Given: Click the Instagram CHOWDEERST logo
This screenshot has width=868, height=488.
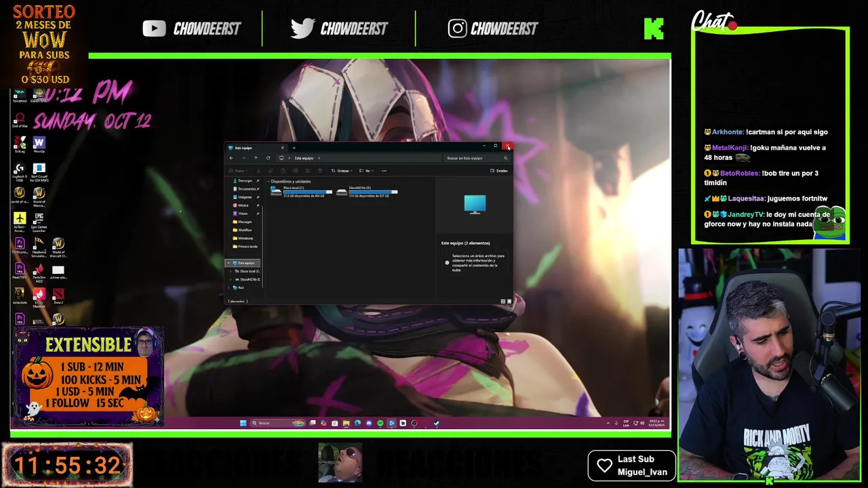Looking at the screenshot, I should click(493, 28).
